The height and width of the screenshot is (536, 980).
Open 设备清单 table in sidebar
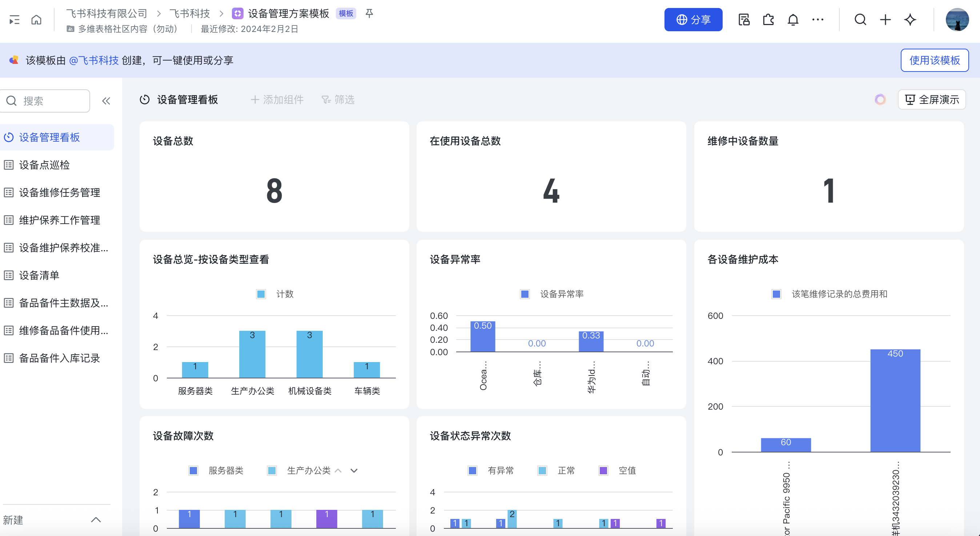click(39, 275)
